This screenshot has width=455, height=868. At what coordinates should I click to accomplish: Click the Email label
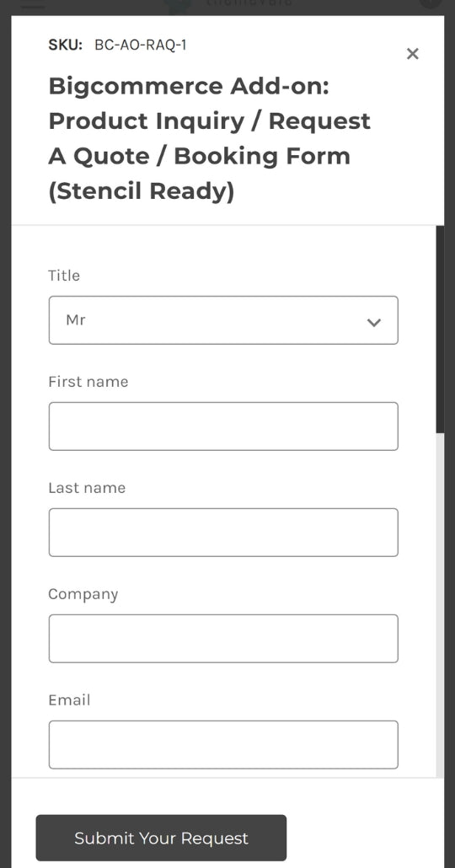pyautogui.click(x=69, y=699)
